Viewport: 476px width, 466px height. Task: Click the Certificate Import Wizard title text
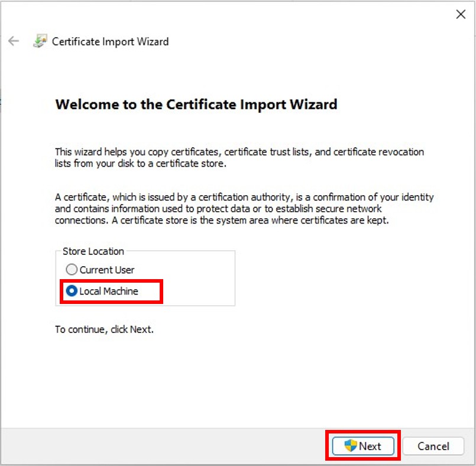pos(110,41)
